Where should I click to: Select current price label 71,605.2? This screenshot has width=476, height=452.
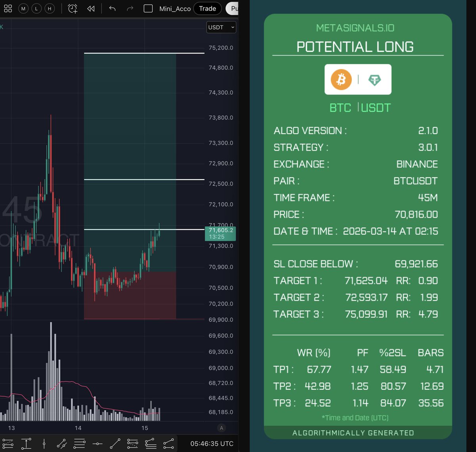point(220,233)
